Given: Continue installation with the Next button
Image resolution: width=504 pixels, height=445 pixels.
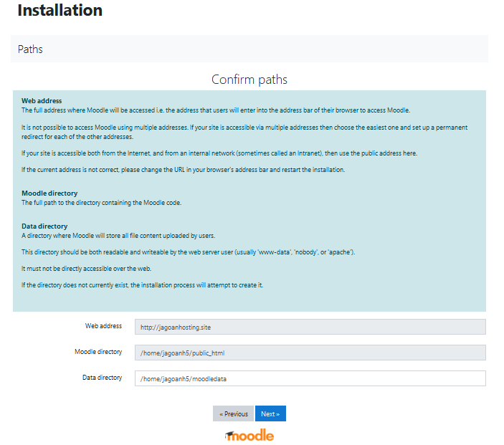Looking at the screenshot, I should 270,413.
